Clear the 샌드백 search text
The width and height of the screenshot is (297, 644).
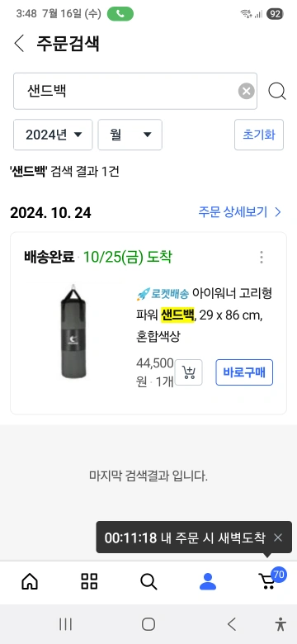246,91
